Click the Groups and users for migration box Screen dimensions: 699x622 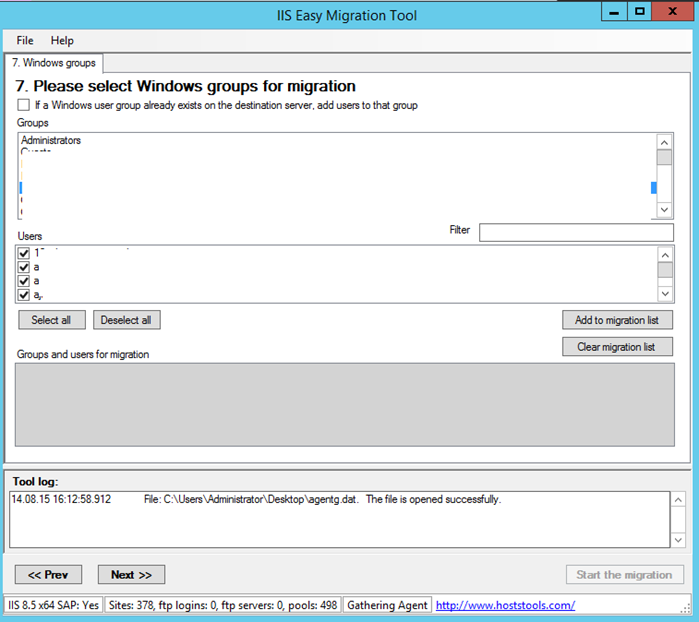[345, 405]
